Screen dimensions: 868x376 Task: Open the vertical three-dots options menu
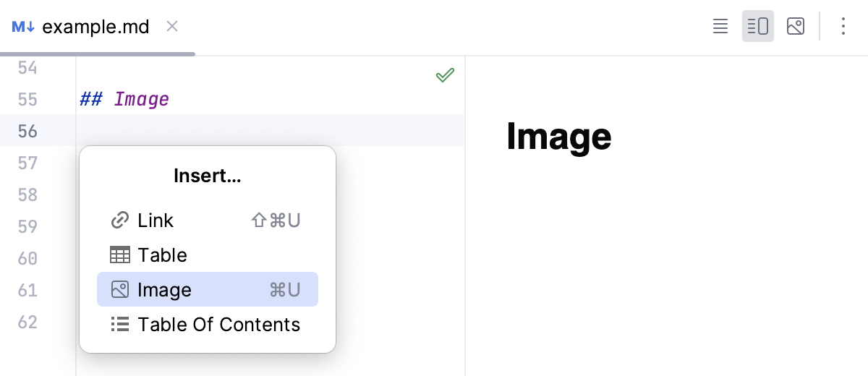pos(843,27)
